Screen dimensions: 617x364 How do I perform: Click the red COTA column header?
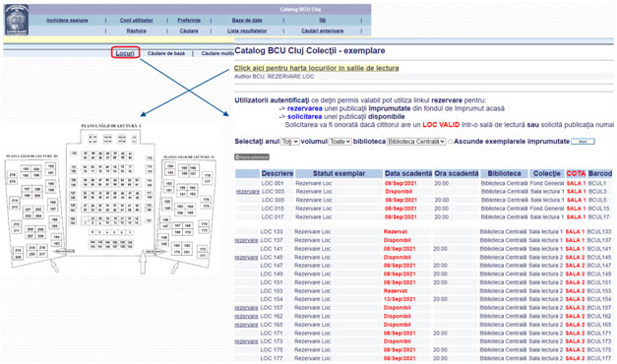click(576, 173)
